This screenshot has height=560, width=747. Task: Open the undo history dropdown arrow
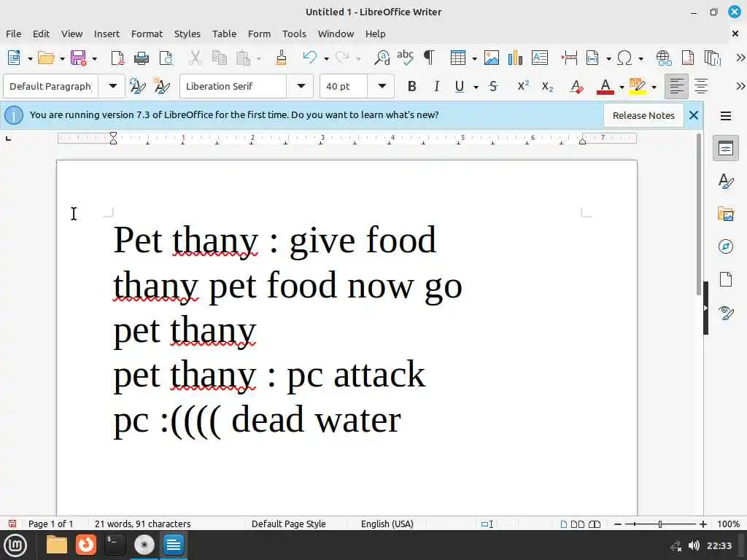[x=326, y=58]
